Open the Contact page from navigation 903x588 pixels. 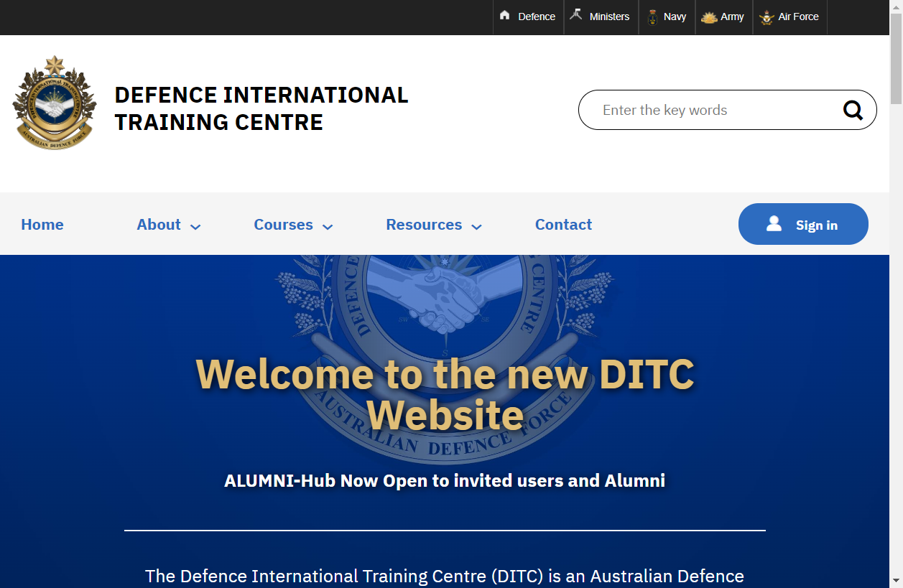point(563,225)
